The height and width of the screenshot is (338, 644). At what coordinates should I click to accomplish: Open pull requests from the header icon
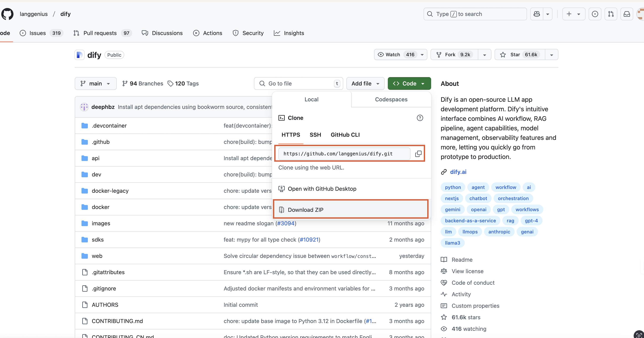tap(611, 14)
